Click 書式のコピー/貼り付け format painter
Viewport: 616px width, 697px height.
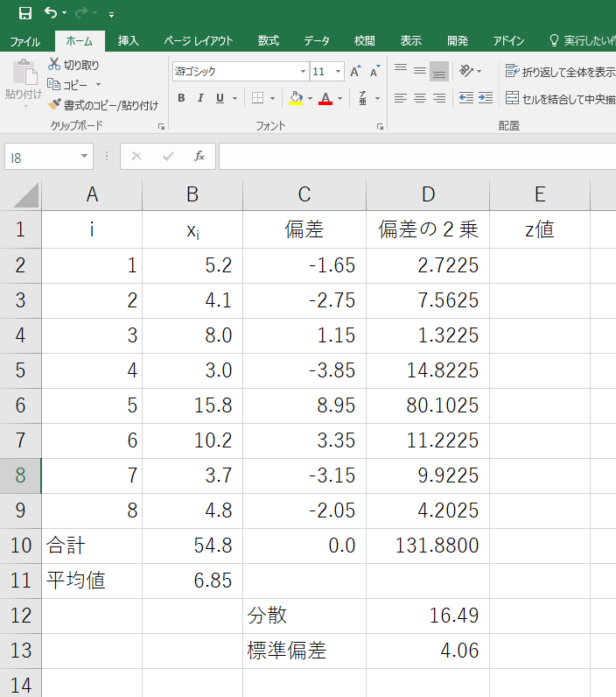click(x=103, y=105)
